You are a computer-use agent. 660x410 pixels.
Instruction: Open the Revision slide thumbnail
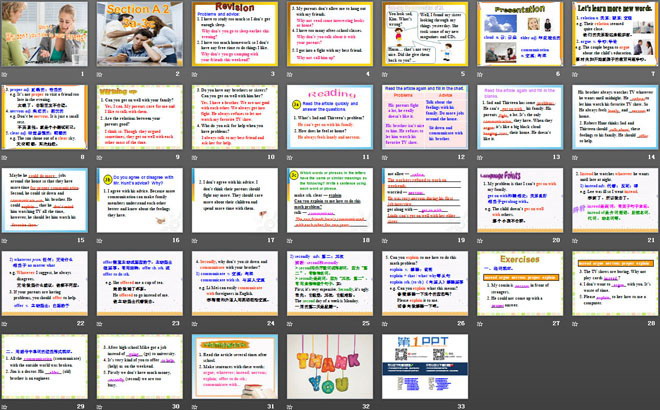(235, 34)
